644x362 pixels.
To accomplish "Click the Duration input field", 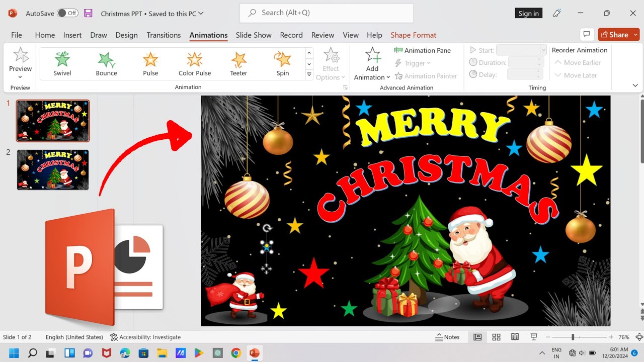I will (x=526, y=62).
